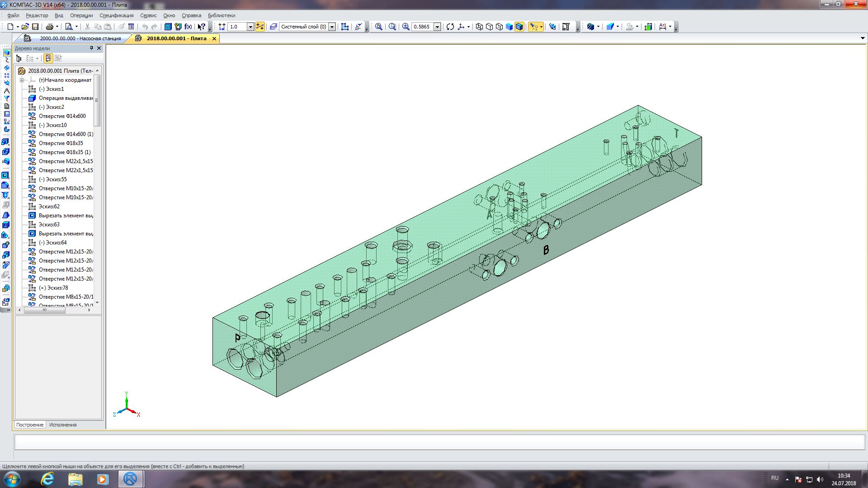
Task: Toggle shaded-with-edges display mode
Action: [519, 27]
